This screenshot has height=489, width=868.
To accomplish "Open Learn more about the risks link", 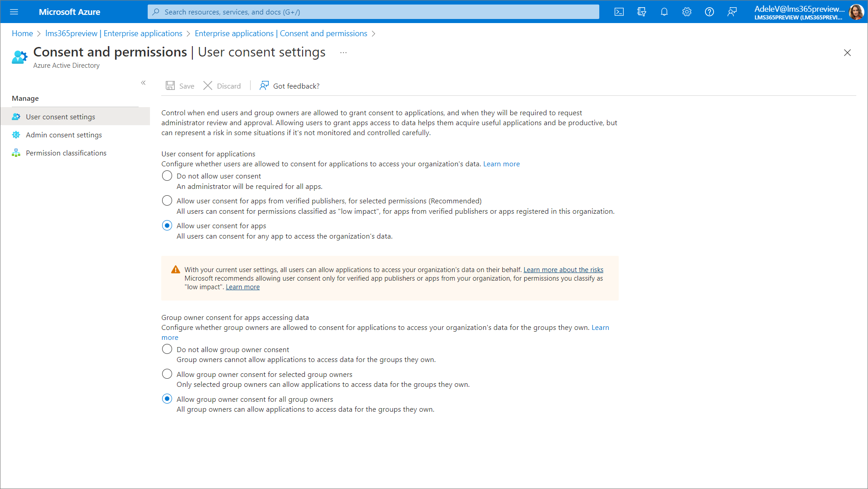I will [x=563, y=270].
